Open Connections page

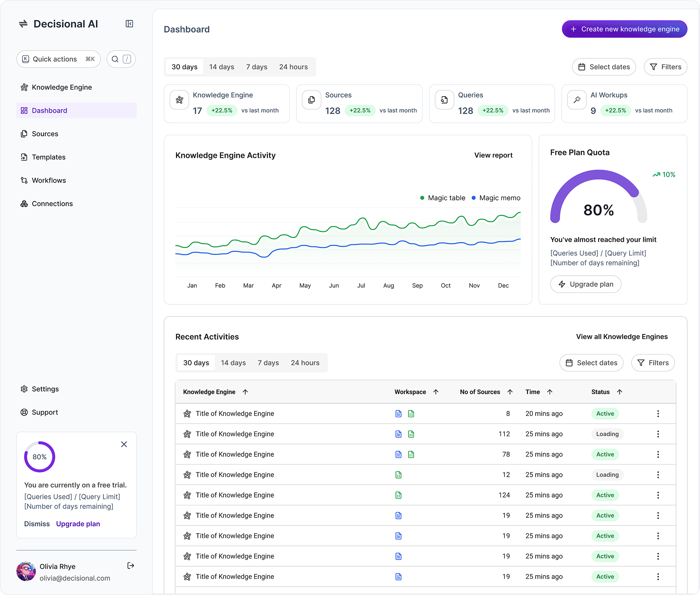pos(77,204)
